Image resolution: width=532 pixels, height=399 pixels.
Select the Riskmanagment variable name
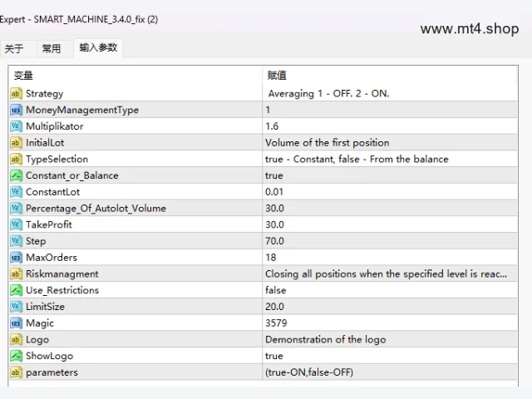pos(62,274)
